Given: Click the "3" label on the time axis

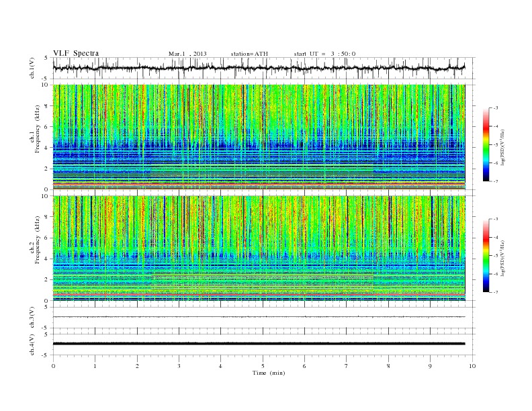Looking at the screenshot, I should pyautogui.click(x=179, y=366).
